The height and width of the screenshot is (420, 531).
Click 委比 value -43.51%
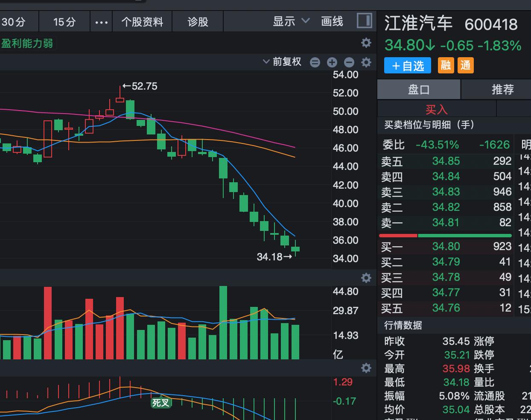438,145
